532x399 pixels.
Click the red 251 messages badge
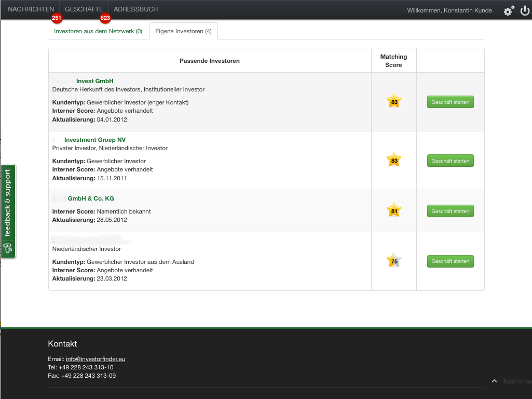(x=57, y=18)
